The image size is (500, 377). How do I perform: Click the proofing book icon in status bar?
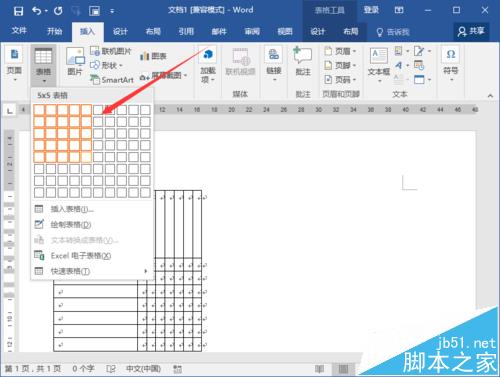[111, 369]
